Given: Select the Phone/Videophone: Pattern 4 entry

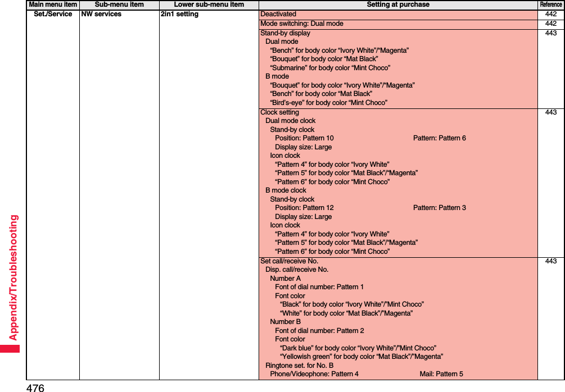Looking at the screenshot, I should 311,374.
